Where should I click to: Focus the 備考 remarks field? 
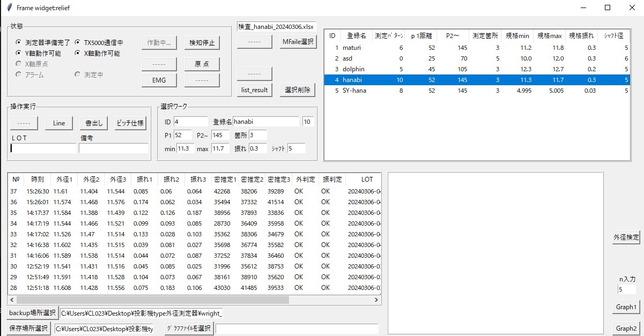point(113,148)
